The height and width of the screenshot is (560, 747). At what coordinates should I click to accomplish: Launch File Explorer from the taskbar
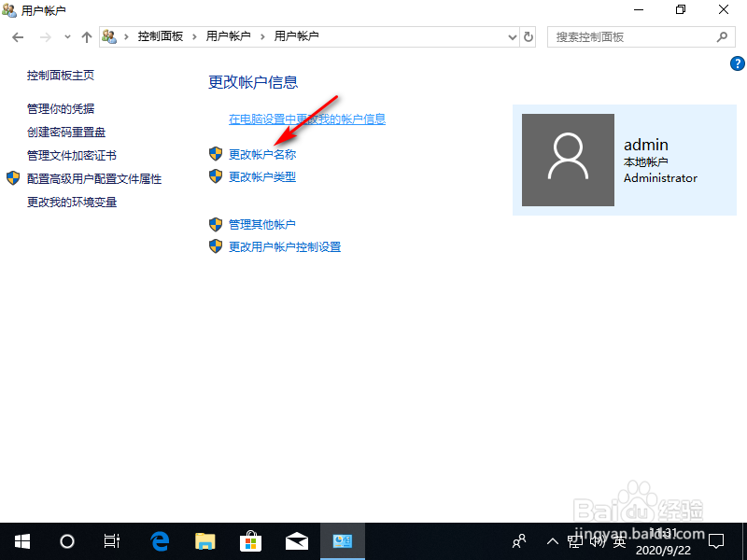pos(204,541)
